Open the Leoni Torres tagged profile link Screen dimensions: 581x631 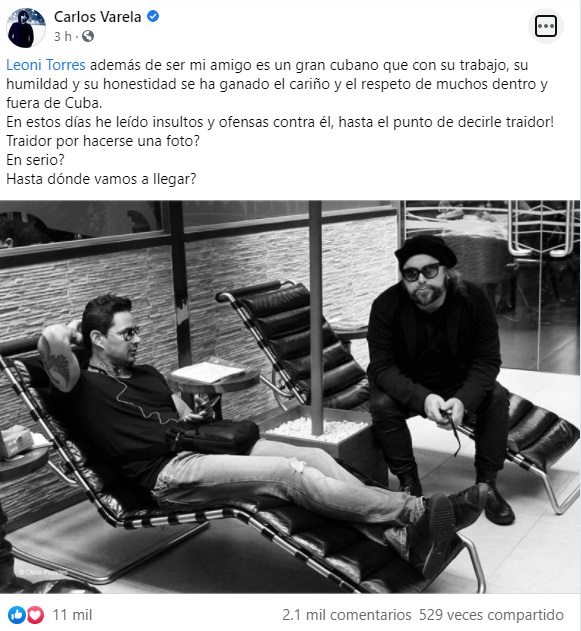click(x=46, y=65)
